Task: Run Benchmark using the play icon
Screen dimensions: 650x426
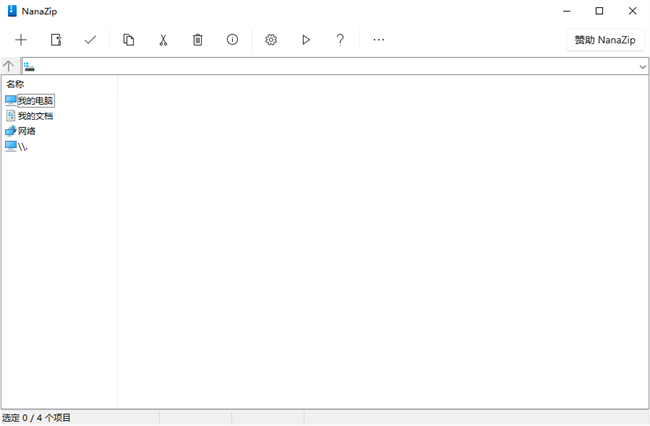Action: [x=306, y=40]
